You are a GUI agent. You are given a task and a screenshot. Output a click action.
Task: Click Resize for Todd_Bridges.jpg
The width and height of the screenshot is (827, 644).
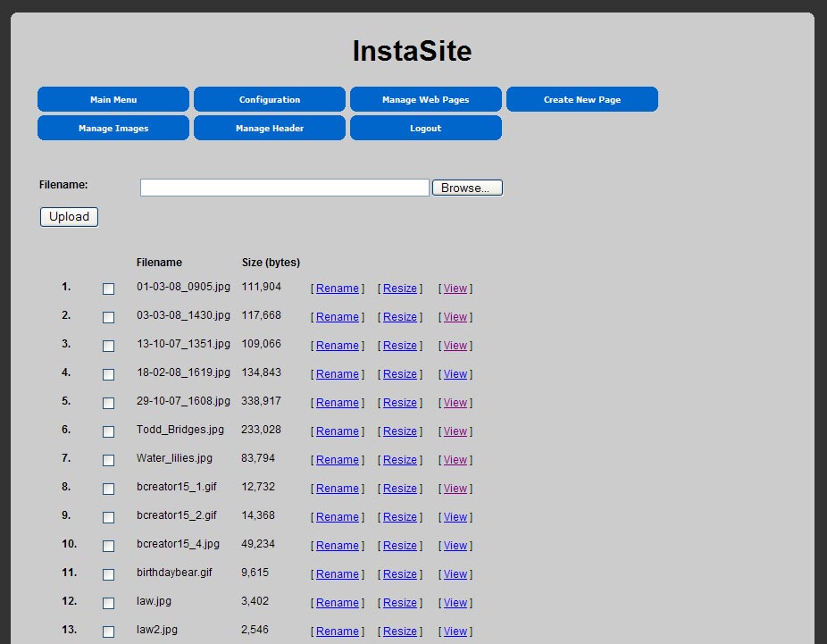(x=400, y=431)
